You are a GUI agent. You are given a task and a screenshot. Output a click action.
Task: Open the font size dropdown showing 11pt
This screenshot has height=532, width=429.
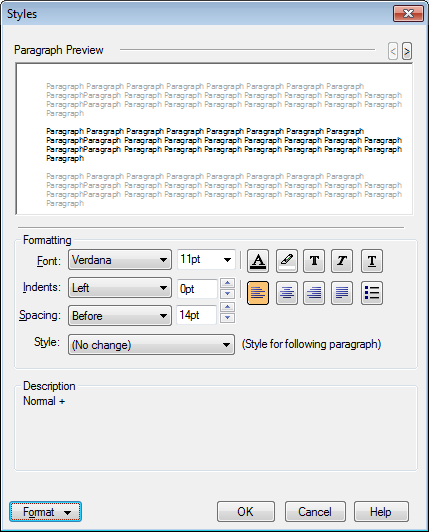click(x=206, y=260)
